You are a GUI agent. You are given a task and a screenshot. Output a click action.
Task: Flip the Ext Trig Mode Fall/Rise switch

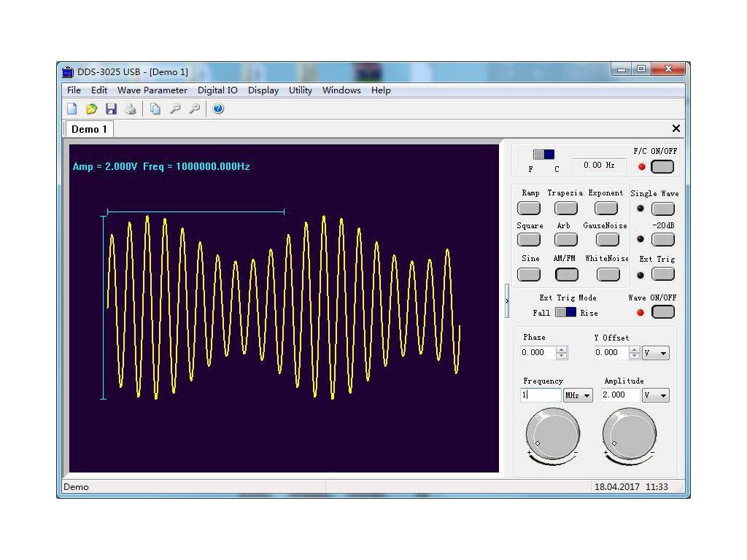565,312
